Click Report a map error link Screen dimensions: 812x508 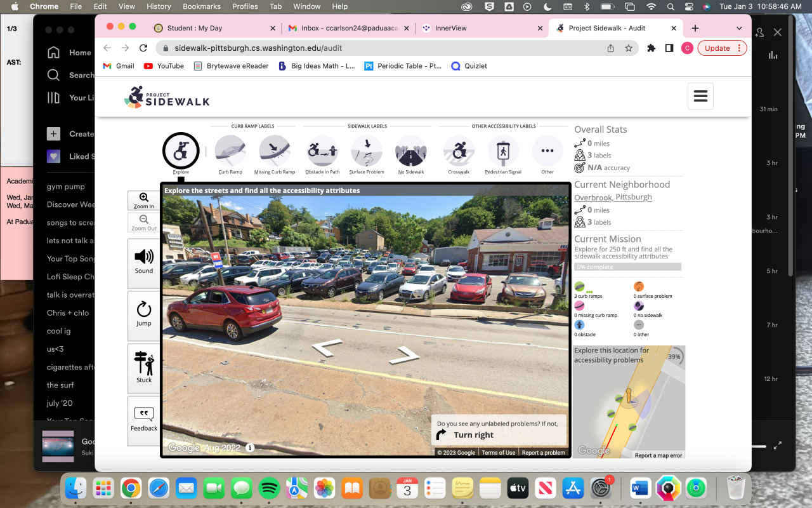658,455
